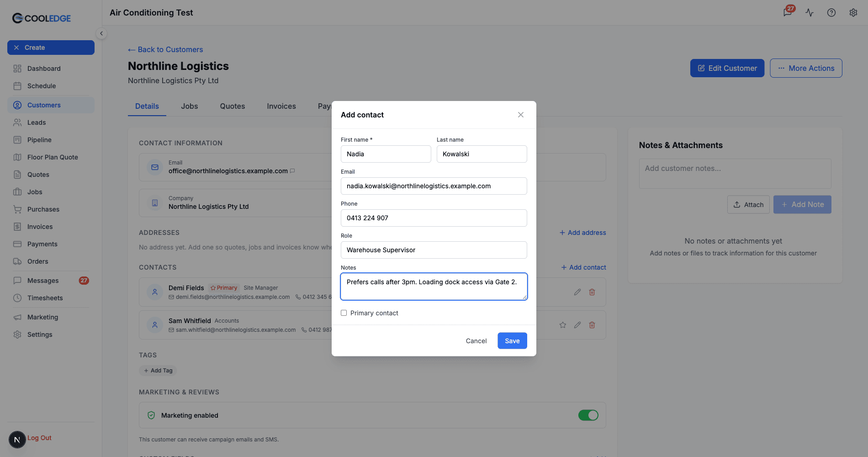Switch to the Invoices tab
This screenshot has width=868, height=457.
tap(281, 106)
